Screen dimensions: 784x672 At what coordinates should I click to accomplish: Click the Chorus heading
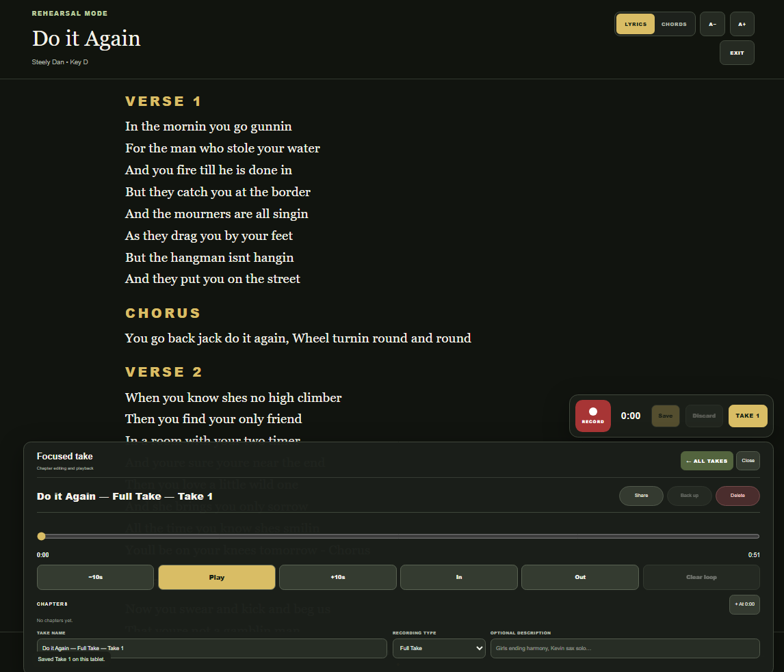click(x=163, y=313)
